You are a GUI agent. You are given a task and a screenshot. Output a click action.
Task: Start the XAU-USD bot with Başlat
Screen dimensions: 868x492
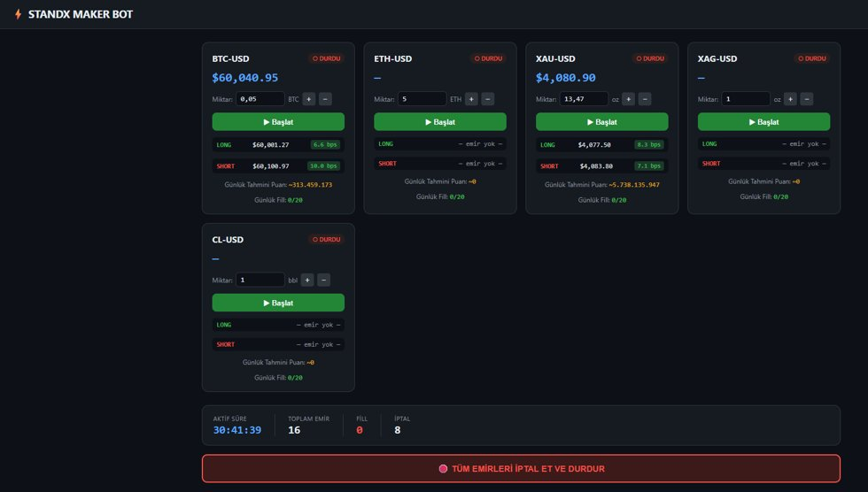[601, 121]
